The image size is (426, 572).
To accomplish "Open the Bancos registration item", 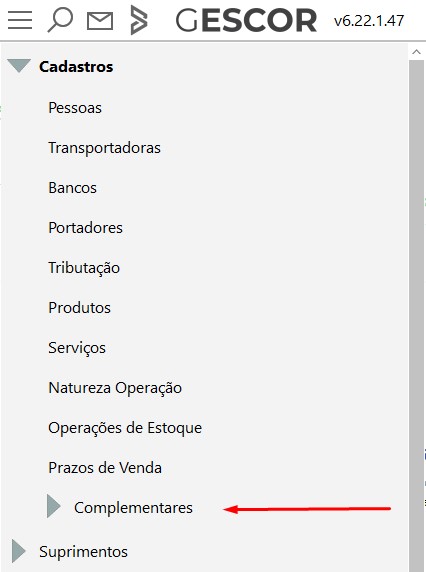I will [x=73, y=188].
